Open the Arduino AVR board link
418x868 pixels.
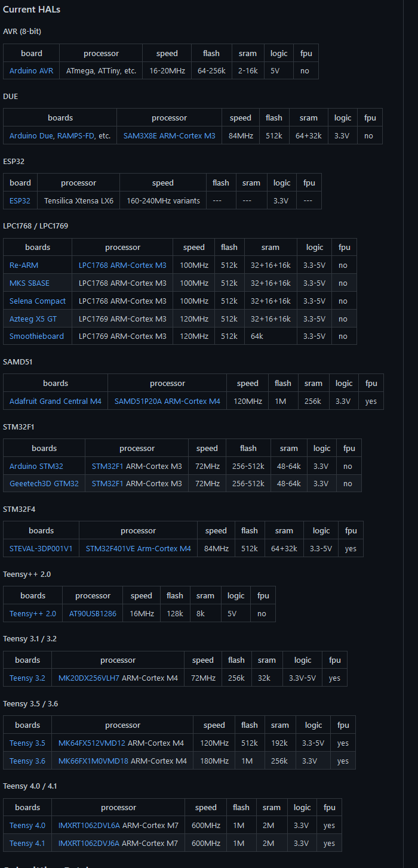pos(31,70)
